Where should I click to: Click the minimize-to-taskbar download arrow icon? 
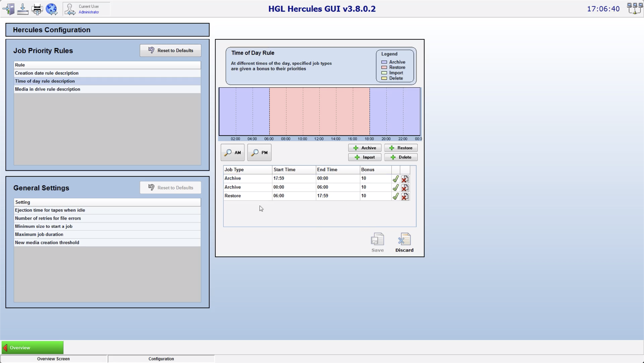[x=23, y=9]
